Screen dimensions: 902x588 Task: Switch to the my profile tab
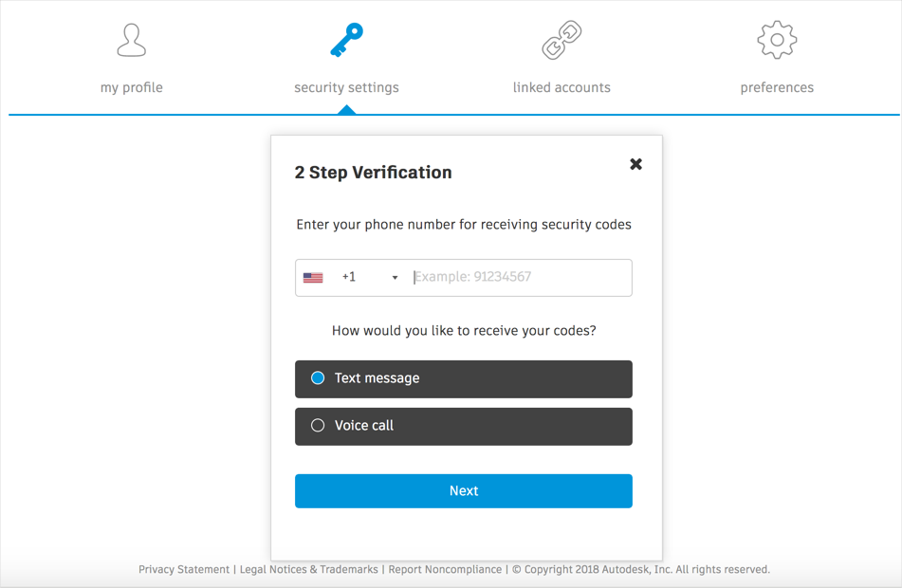(131, 87)
